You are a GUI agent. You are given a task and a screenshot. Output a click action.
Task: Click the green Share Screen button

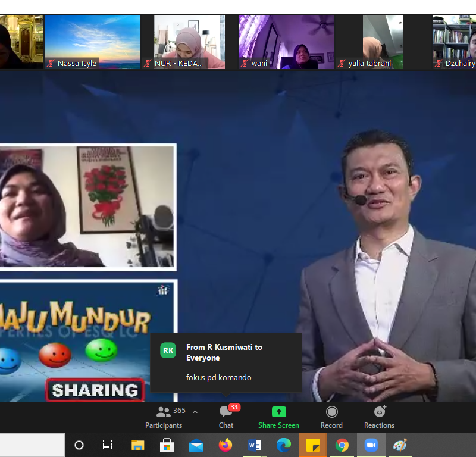click(x=278, y=417)
